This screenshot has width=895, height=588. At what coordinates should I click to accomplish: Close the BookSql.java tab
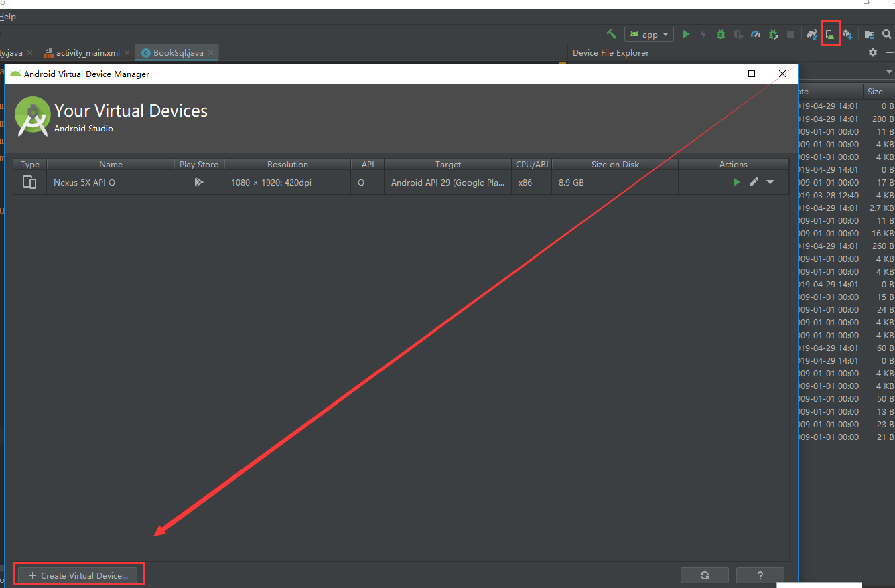[210, 52]
